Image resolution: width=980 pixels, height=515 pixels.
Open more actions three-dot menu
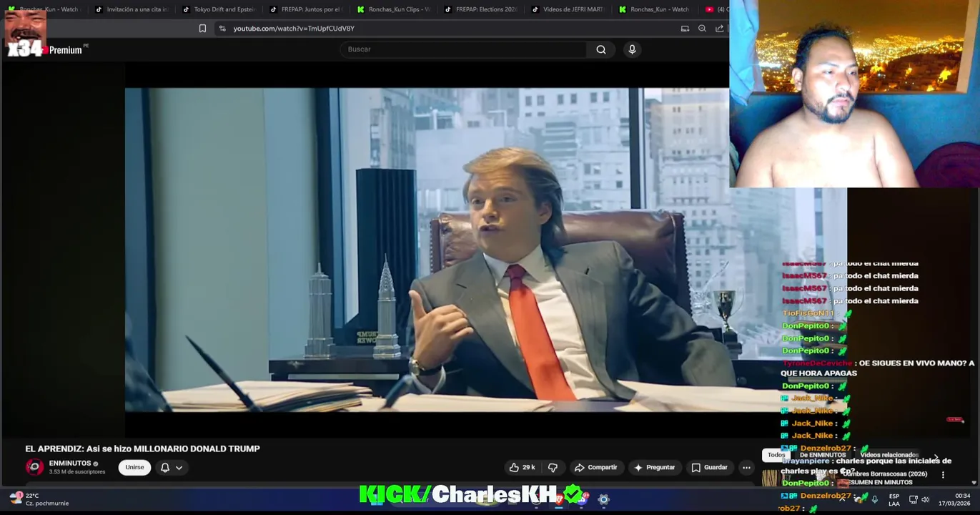click(746, 467)
